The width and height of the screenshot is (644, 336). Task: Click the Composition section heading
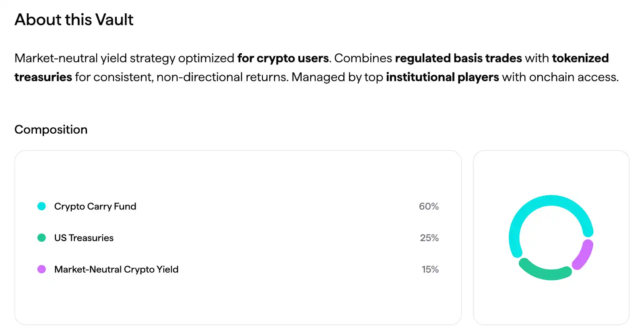tap(51, 129)
